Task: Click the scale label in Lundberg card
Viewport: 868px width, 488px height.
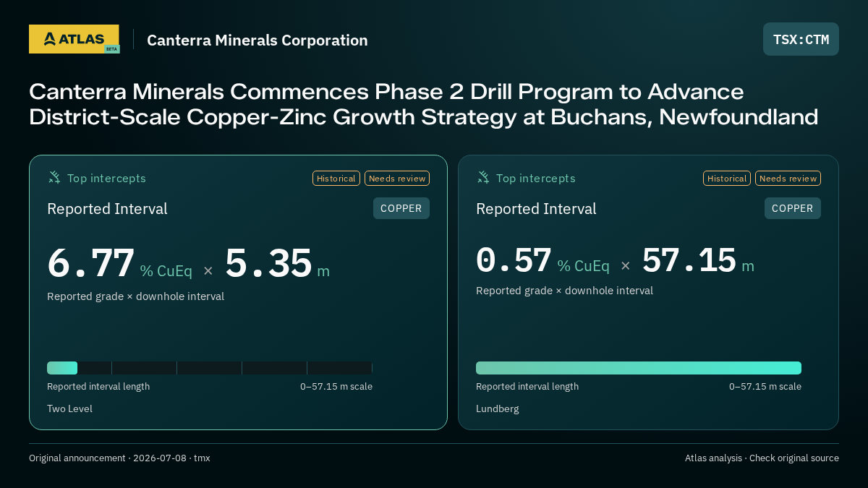Action: tap(765, 386)
